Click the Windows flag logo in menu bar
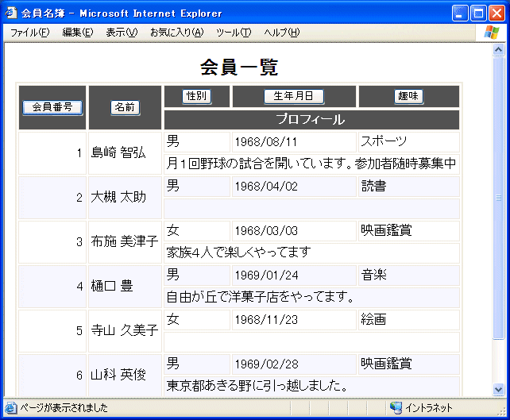 (492, 33)
